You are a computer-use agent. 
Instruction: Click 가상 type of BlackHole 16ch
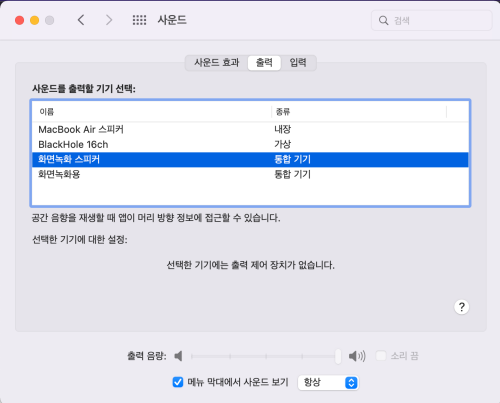[x=283, y=144]
